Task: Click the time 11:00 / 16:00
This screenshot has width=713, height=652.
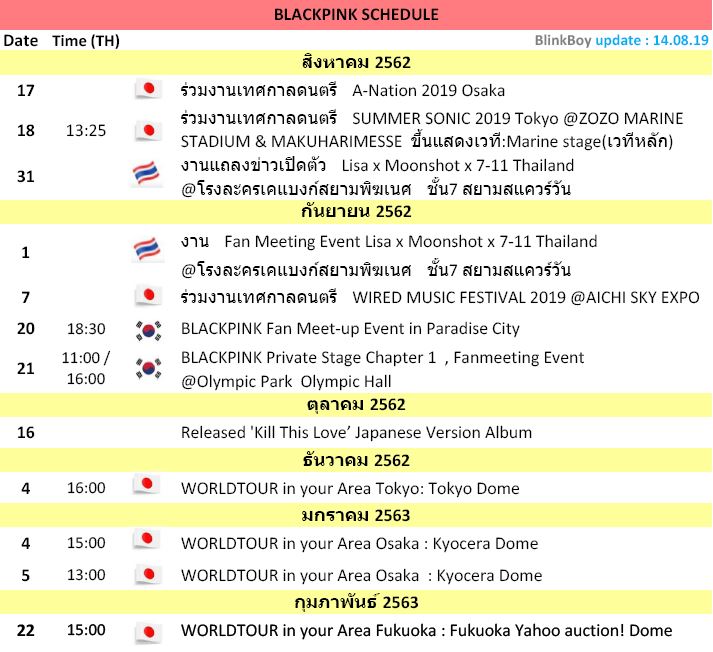Action: 86,368
